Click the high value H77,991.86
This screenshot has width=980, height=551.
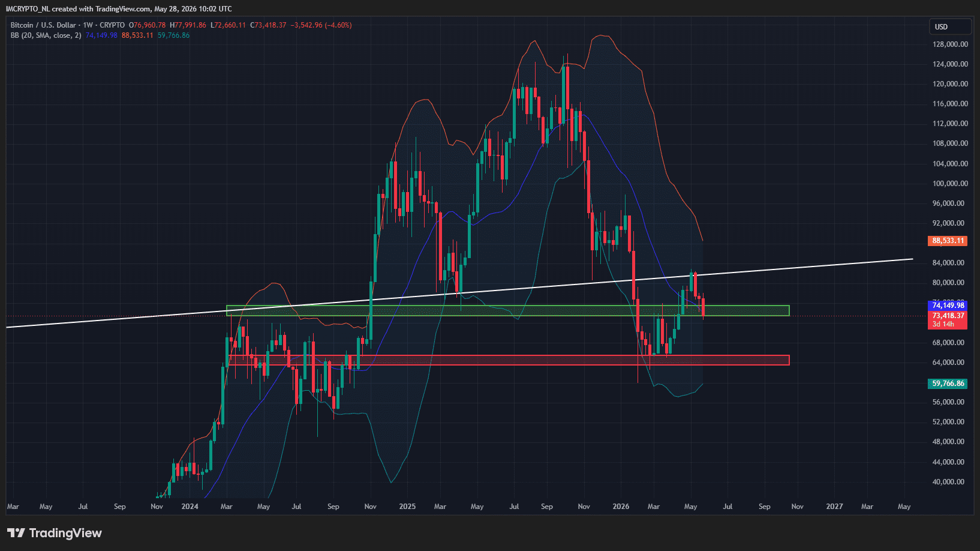(x=188, y=25)
